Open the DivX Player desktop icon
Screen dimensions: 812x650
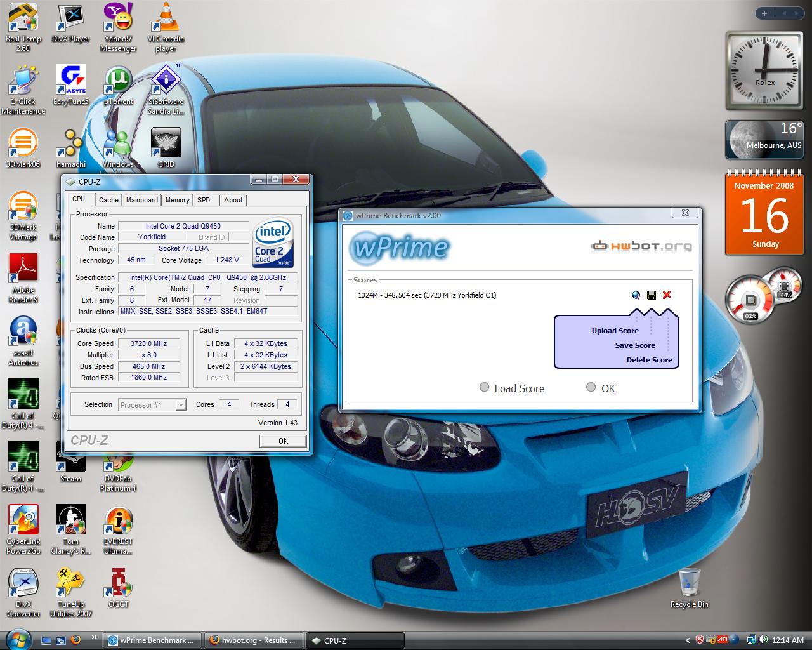(x=70, y=23)
